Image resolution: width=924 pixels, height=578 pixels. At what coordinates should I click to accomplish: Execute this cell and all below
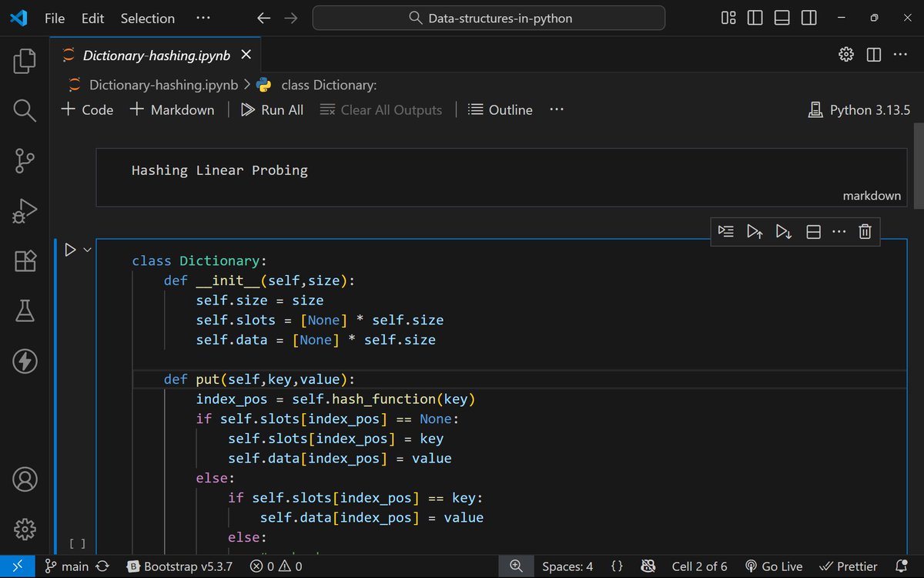(783, 231)
